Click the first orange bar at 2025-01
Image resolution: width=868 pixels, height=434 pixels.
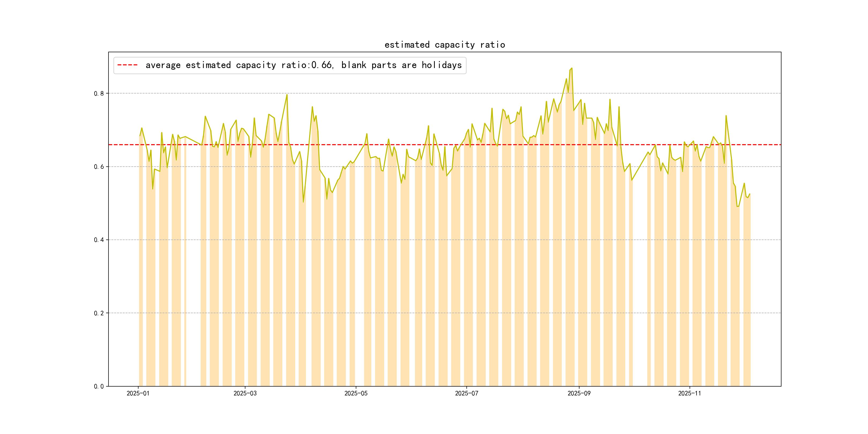coord(141,270)
